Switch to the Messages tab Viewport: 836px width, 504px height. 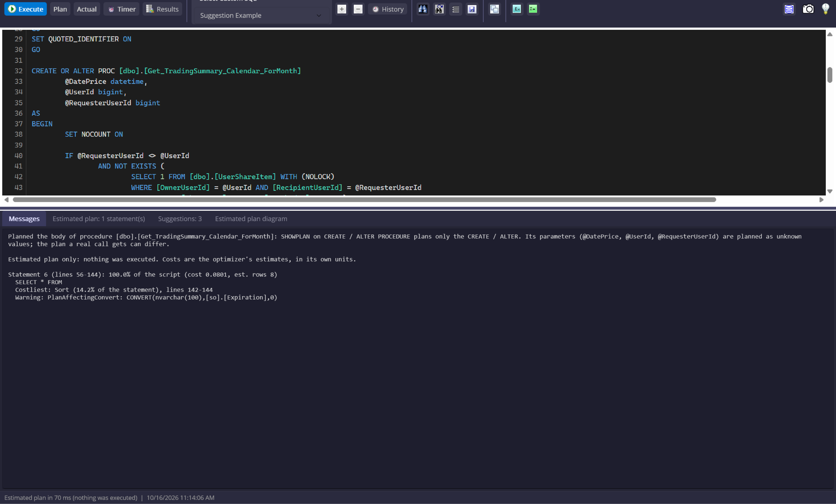24,219
